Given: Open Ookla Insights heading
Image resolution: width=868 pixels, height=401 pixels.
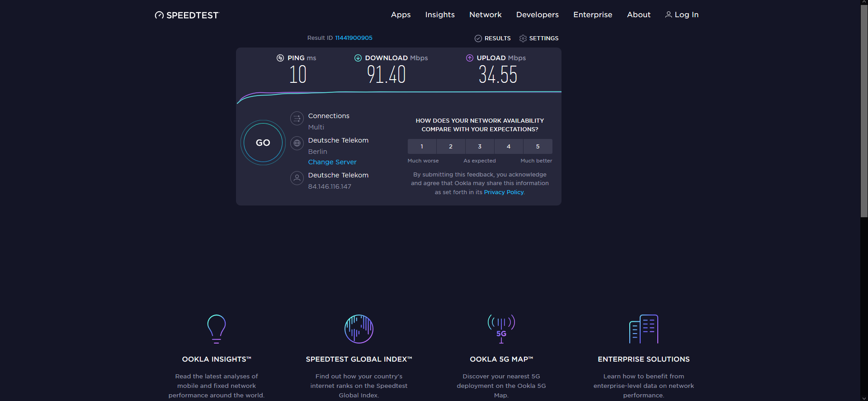Looking at the screenshot, I should 217,359.
